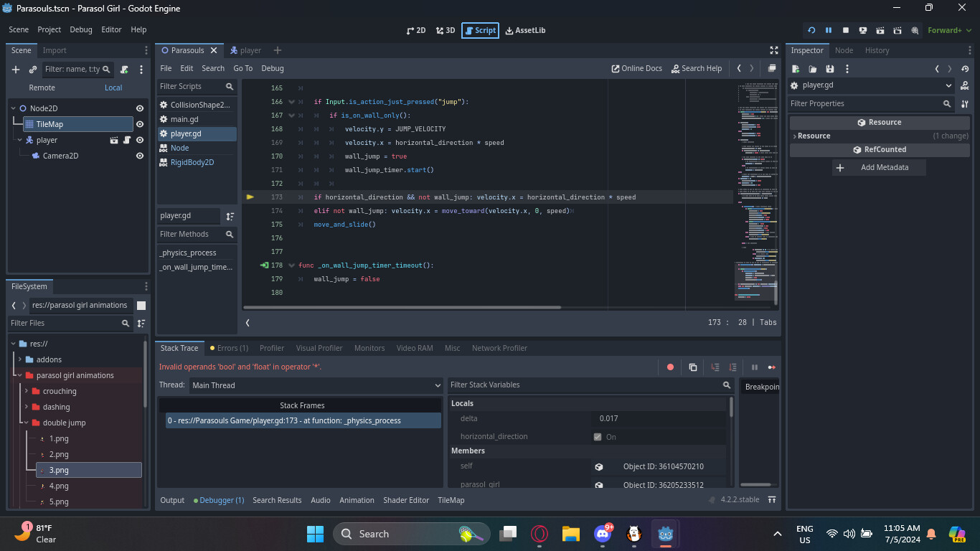Screen dimensions: 980x551
Task: Stop the running project
Action: (846, 30)
